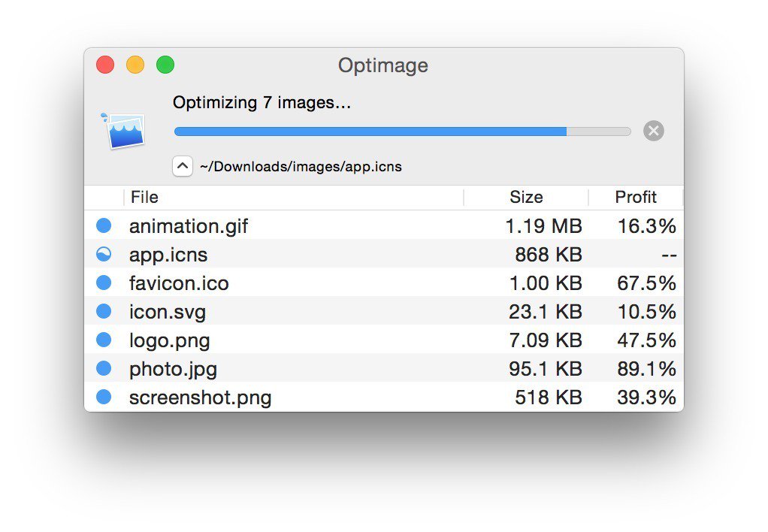Click the status dot for screenshot.png

tap(104, 397)
